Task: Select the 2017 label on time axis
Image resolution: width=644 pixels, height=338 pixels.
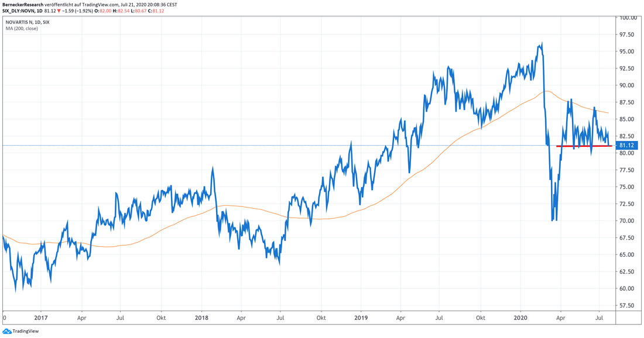Action: [x=41, y=318]
